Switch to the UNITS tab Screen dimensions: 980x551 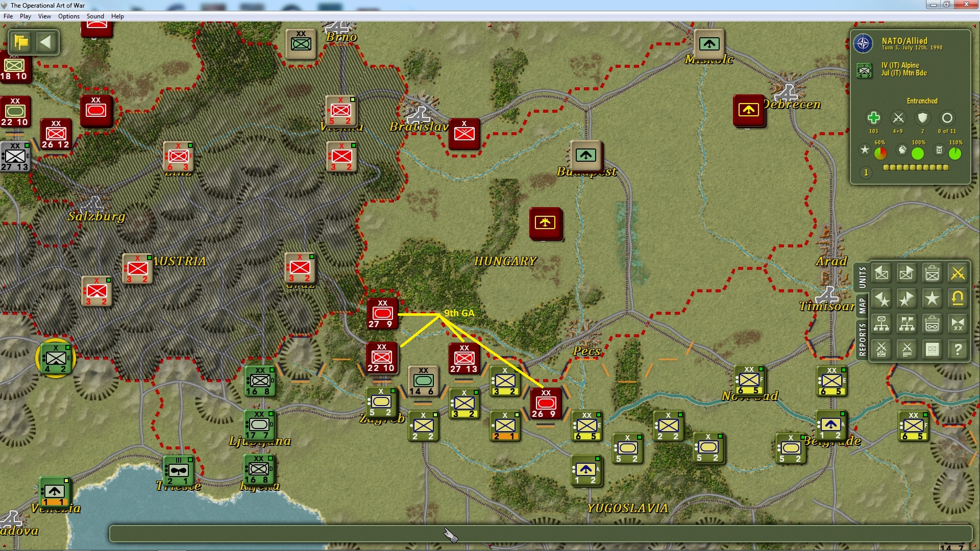[x=862, y=277]
